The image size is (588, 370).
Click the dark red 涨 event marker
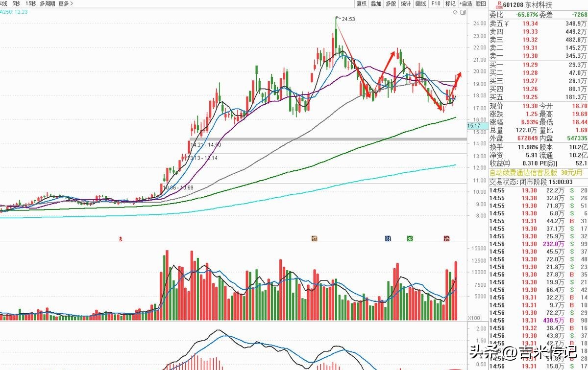446,239
